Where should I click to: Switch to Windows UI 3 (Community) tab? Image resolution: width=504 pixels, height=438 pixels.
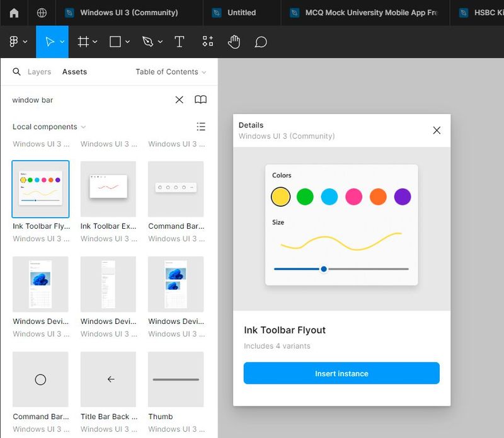(129, 13)
